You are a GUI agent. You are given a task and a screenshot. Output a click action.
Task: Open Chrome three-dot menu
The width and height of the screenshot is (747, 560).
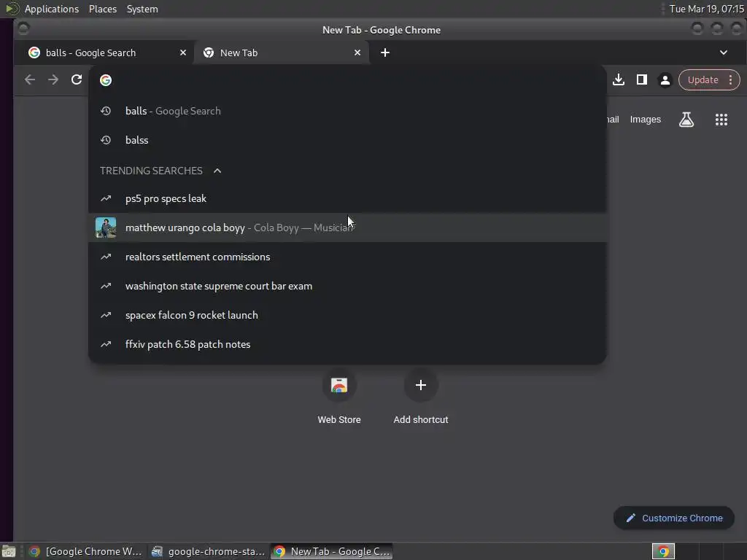pos(730,80)
